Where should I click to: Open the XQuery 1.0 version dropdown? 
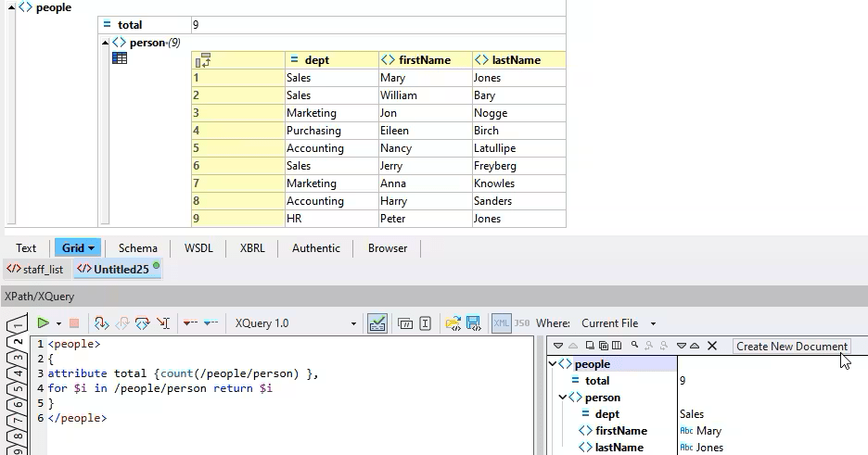coord(353,324)
